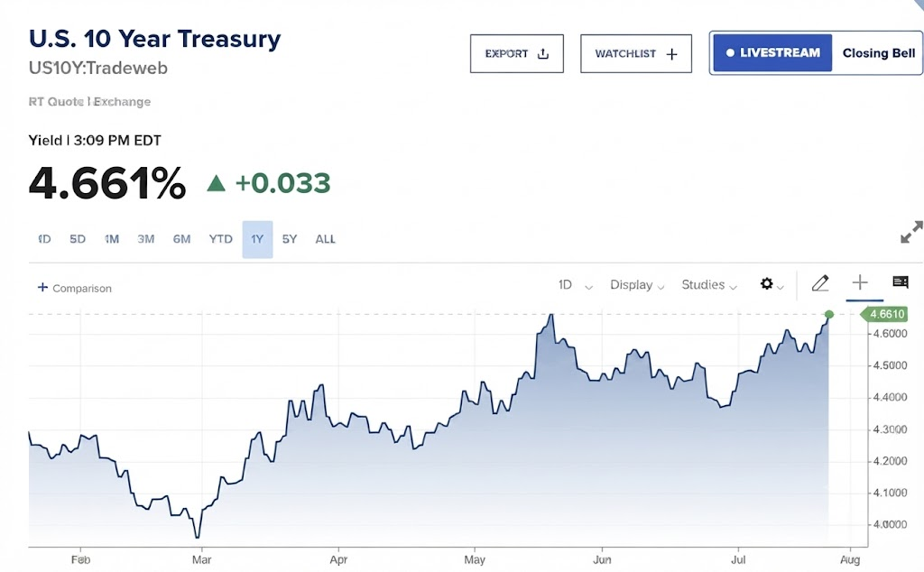Open chart settings gear icon
924x572 pixels.
(766, 284)
